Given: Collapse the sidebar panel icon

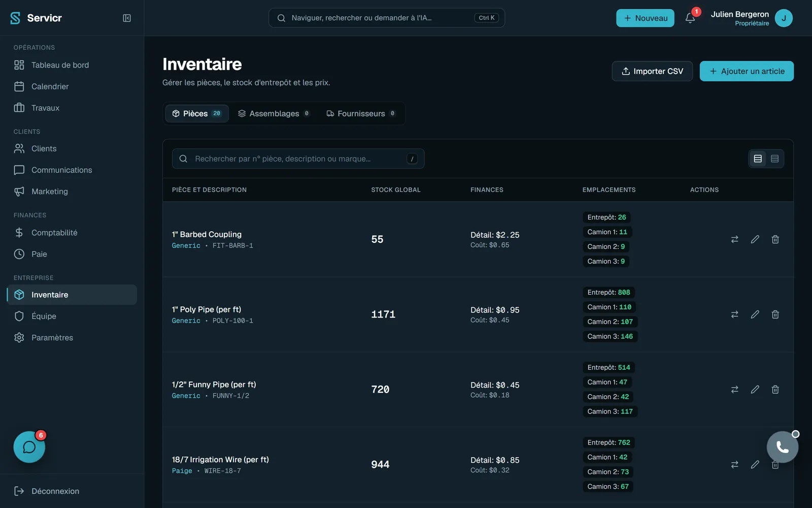Looking at the screenshot, I should tap(127, 18).
